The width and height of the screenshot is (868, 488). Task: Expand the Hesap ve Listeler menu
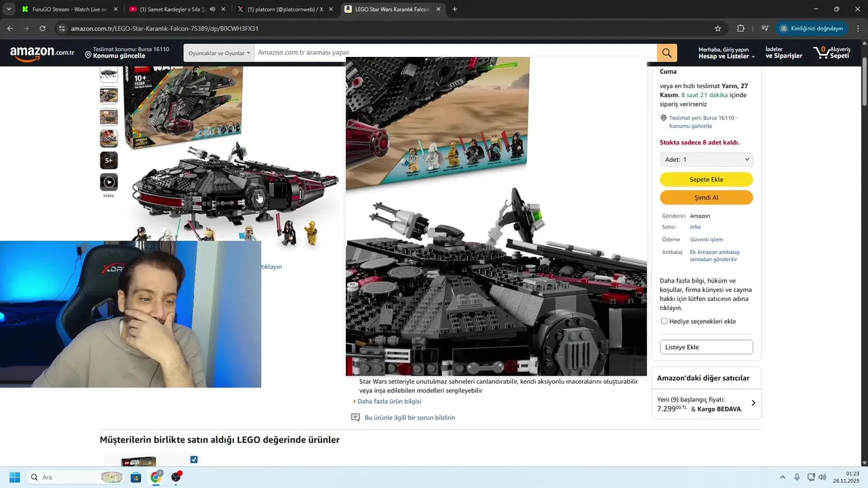pyautogui.click(x=726, y=53)
